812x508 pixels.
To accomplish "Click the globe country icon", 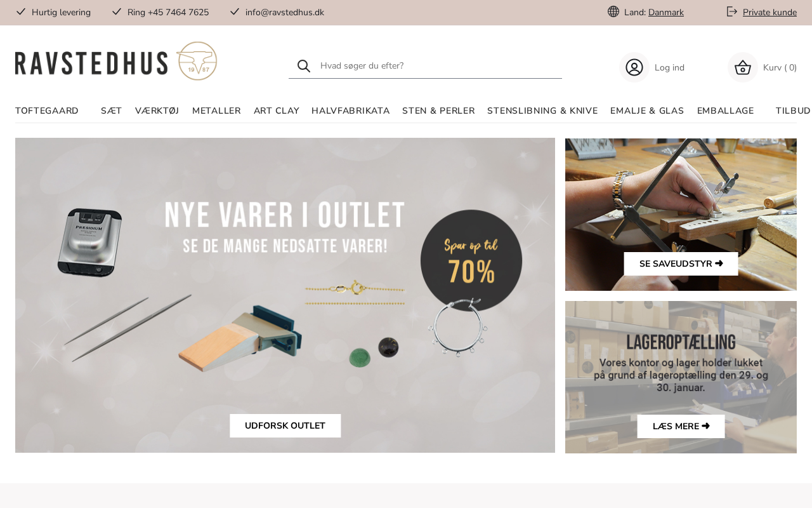I will (613, 11).
